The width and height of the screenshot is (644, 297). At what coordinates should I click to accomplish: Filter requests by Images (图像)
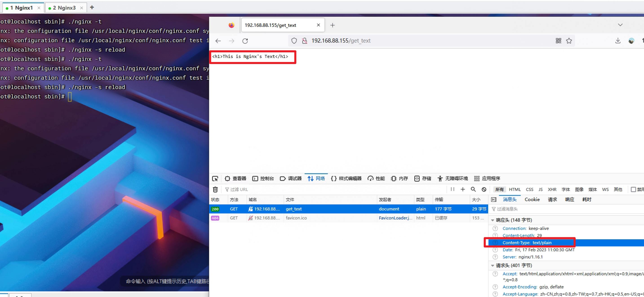coord(579,189)
